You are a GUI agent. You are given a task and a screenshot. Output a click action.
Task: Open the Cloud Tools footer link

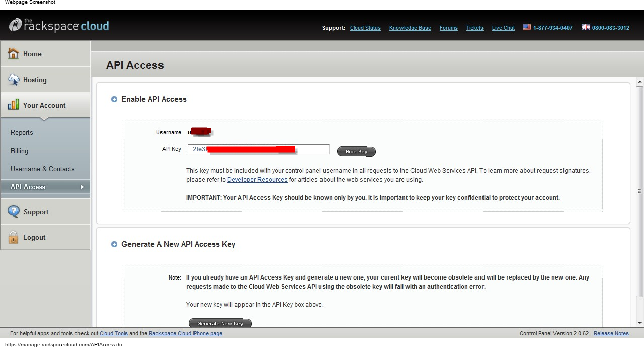tap(114, 333)
